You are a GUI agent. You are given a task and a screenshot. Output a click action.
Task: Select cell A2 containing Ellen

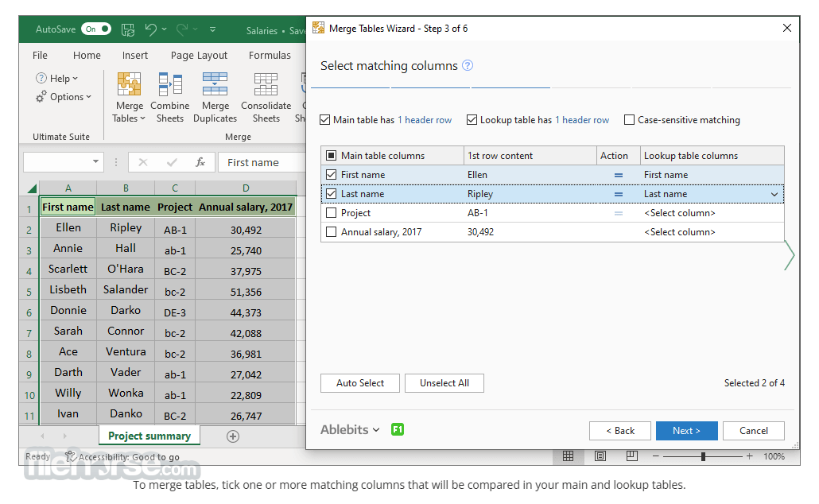pyautogui.click(x=68, y=228)
